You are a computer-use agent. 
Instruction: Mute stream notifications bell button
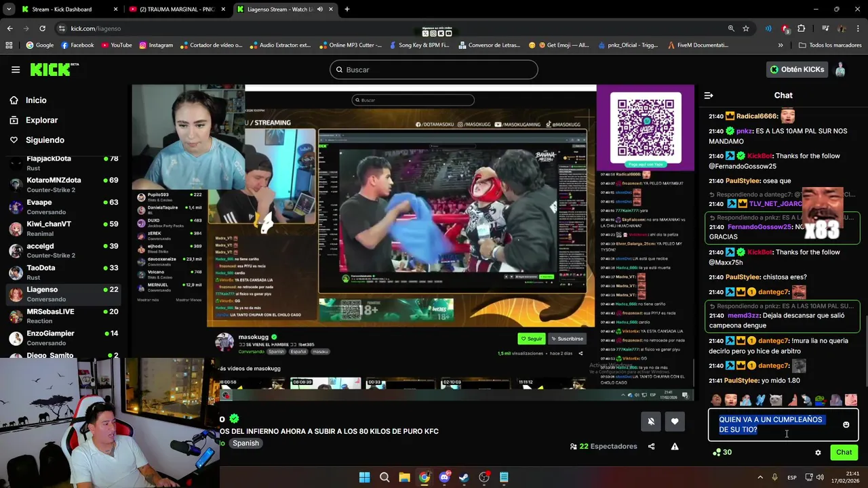tap(651, 422)
